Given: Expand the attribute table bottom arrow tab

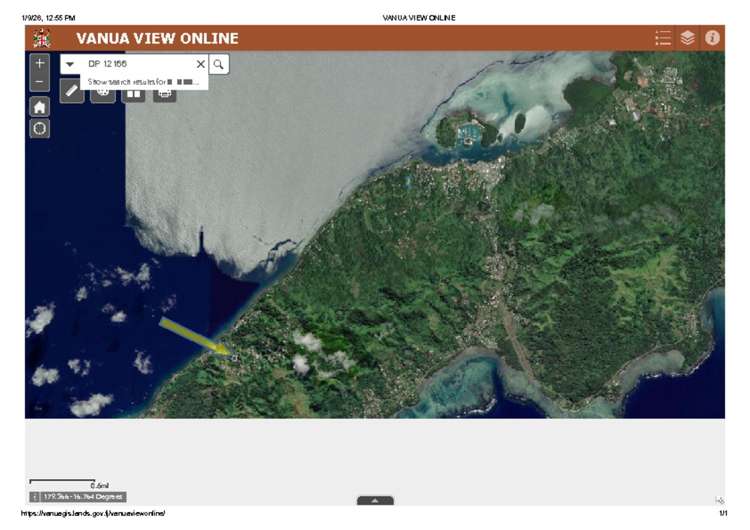Looking at the screenshot, I should tap(375, 500).
